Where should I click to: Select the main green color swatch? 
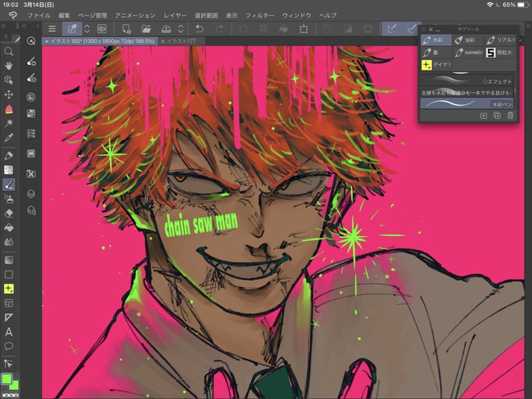coord(6,379)
